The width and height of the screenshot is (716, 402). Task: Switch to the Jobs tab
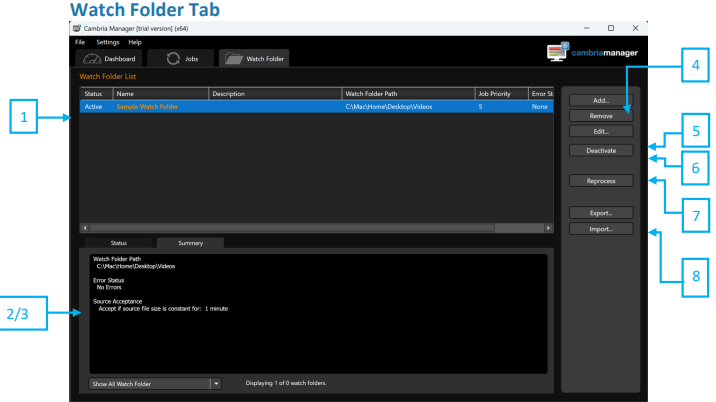(181, 58)
